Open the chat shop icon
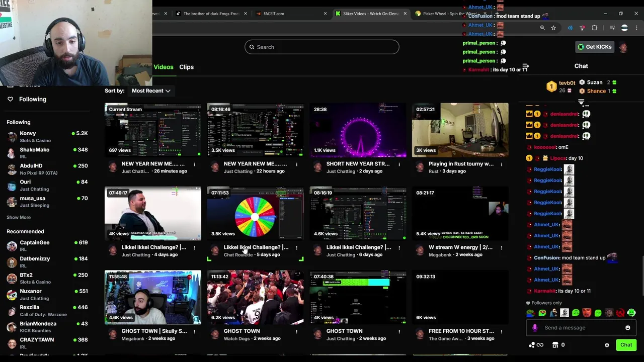 [x=555, y=345]
